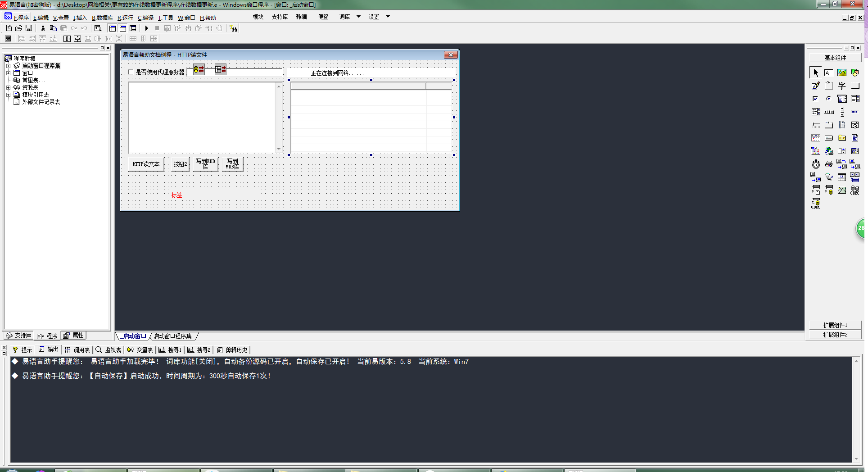
Task: Click center horizontally alignment icon
Action: point(67,39)
